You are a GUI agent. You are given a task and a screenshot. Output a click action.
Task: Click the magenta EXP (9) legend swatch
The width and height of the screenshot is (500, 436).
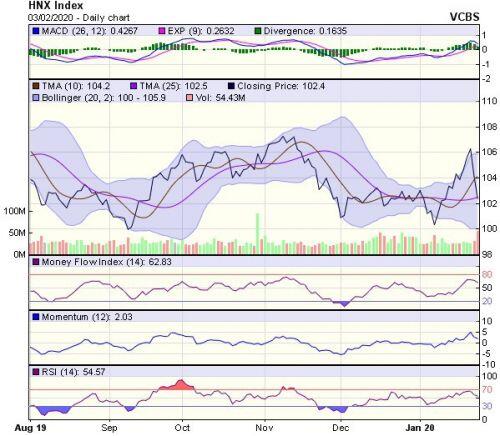pyautogui.click(x=162, y=31)
